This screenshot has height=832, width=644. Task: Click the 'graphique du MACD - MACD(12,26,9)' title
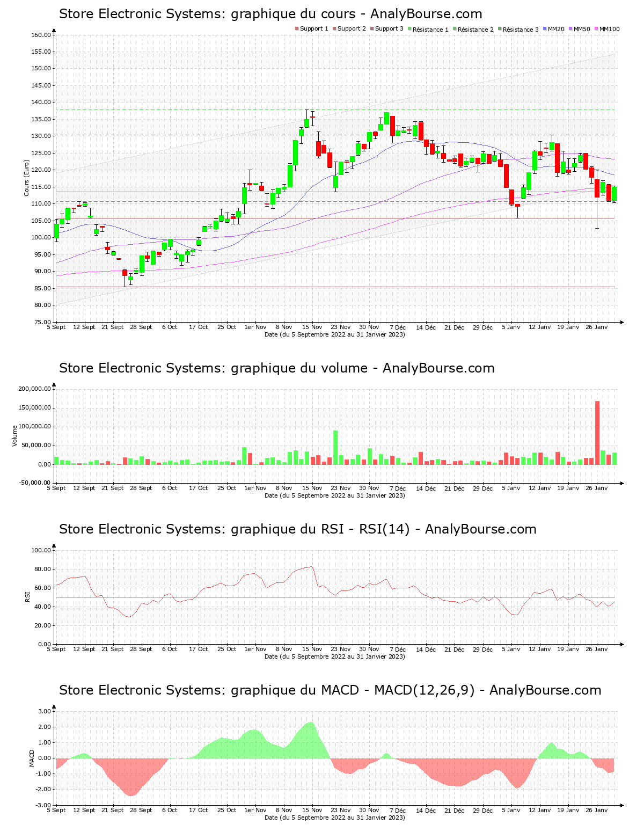(x=330, y=690)
